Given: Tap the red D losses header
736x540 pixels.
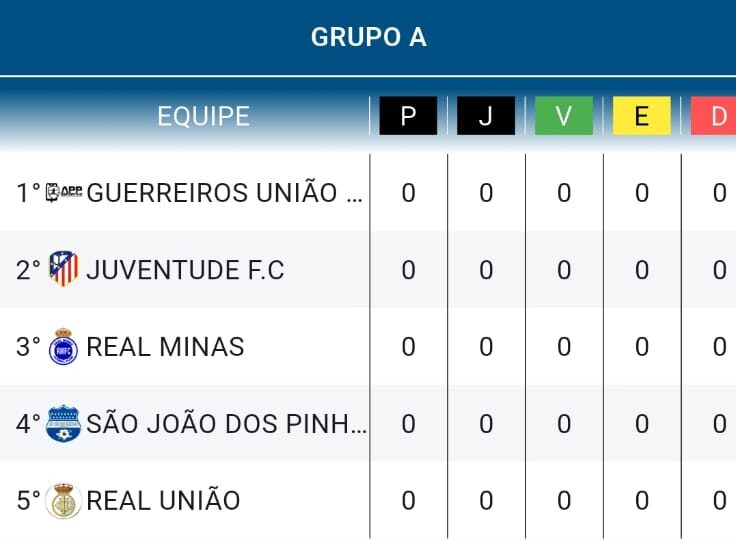Looking at the screenshot, I should point(713,116).
